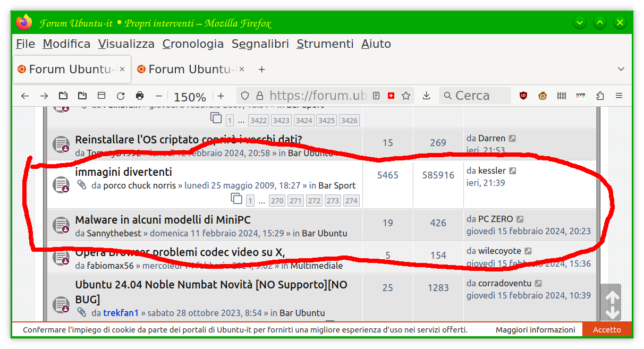Open the InVID extension
The image size is (644, 349).
[581, 96]
